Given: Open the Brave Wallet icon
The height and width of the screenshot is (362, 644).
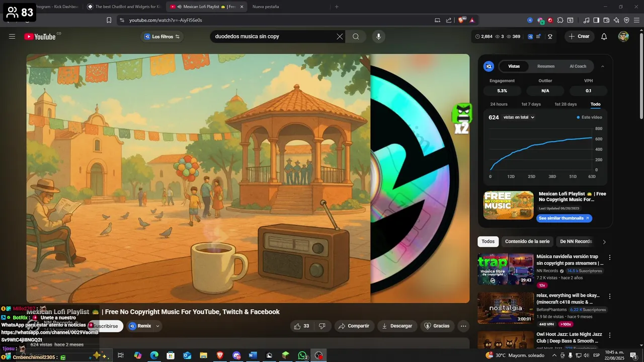Looking at the screenshot, I should (606, 20).
